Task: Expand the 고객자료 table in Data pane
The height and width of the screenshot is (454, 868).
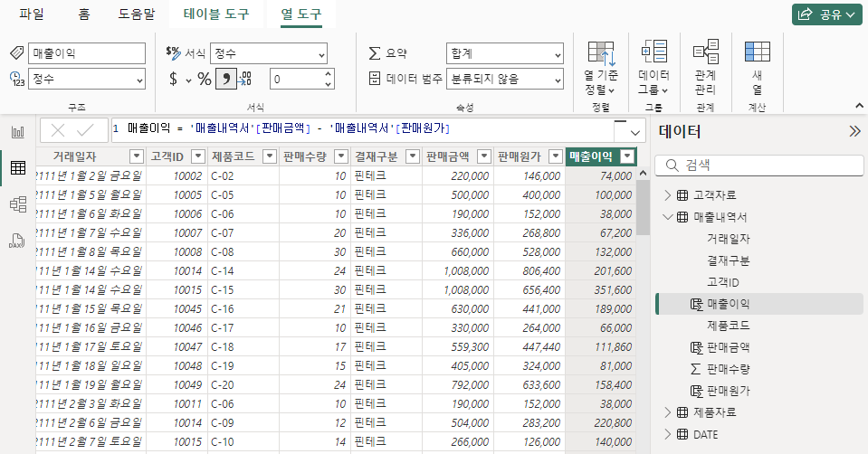Action: click(668, 195)
